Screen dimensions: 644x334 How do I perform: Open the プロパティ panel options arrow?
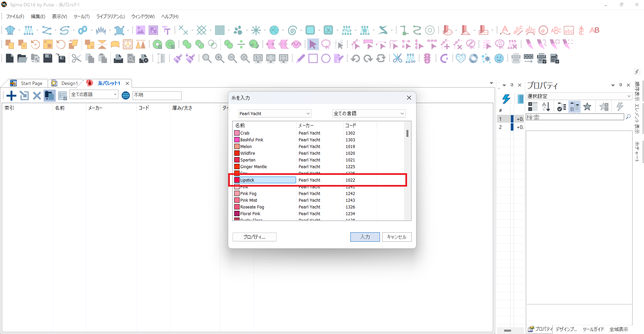tap(613, 85)
